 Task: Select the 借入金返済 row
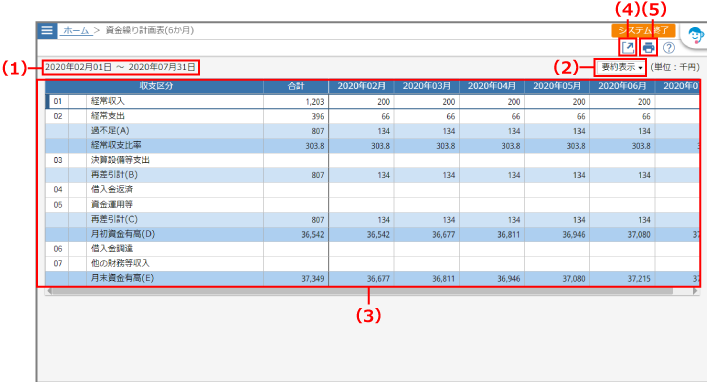pyautogui.click(x=372, y=190)
